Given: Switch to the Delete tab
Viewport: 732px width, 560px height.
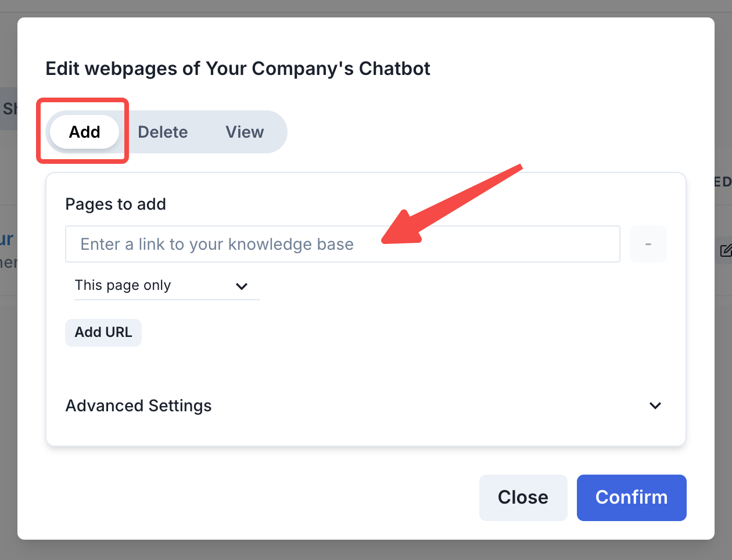Looking at the screenshot, I should point(163,132).
